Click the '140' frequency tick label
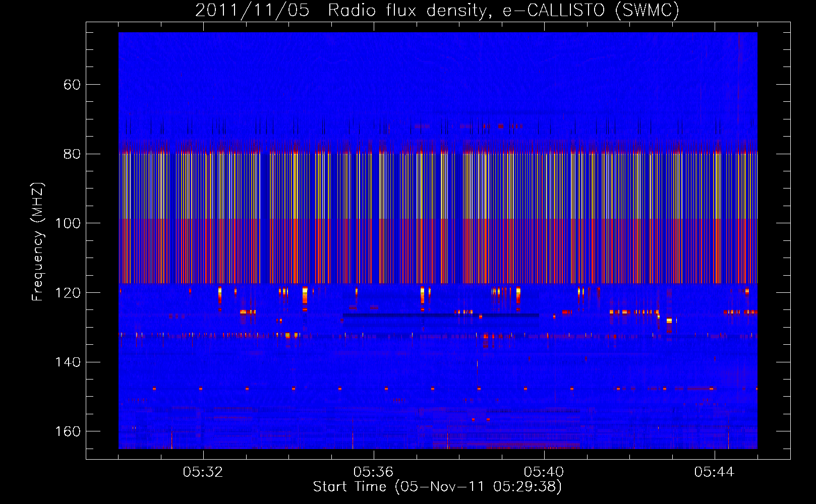Image resolution: width=816 pixels, height=504 pixels. 68,362
